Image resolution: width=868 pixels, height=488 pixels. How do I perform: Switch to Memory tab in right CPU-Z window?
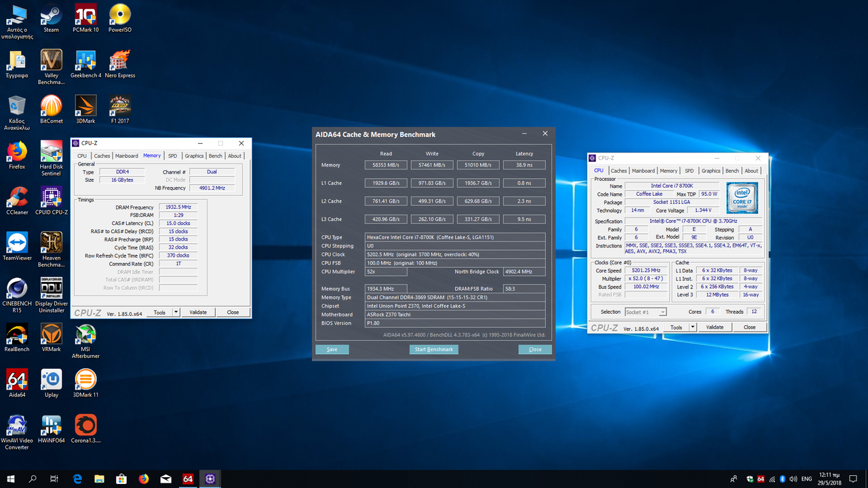pyautogui.click(x=669, y=171)
